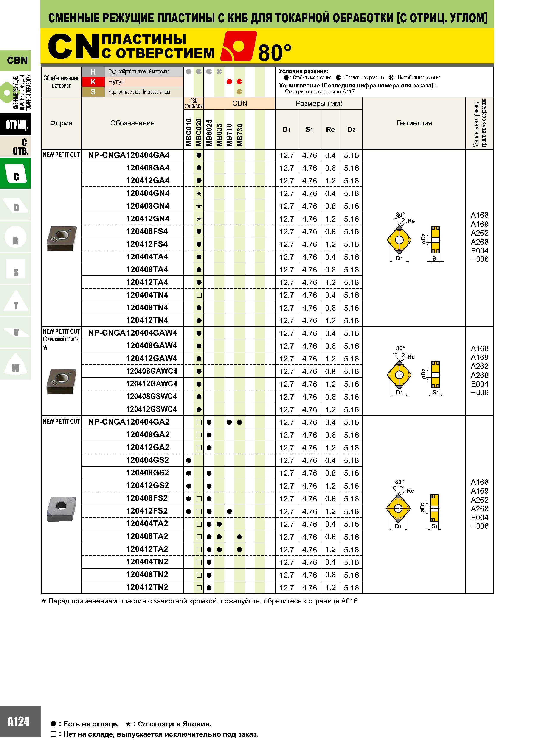Select designation 120408GS2
534x756 pixels.
tap(147, 473)
